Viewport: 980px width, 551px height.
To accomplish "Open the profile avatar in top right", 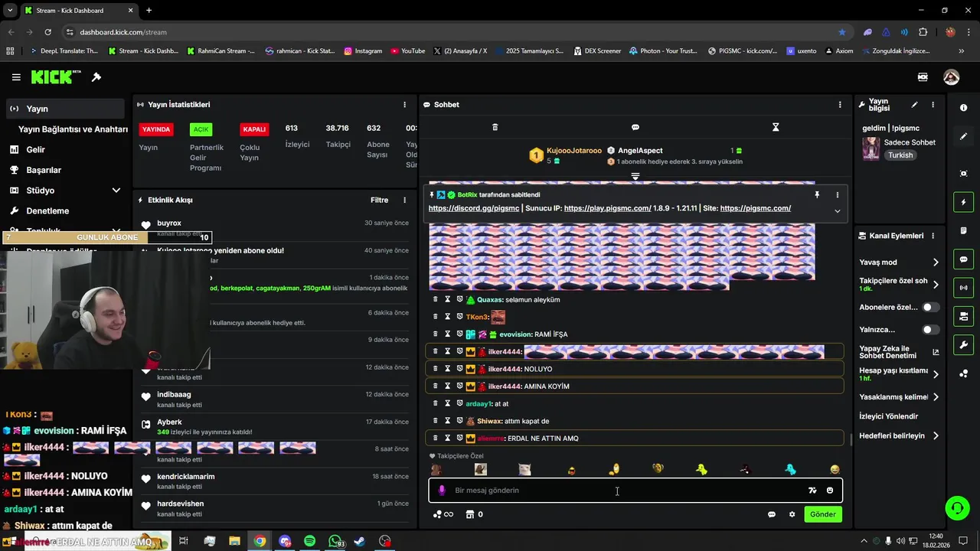I will coord(951,77).
